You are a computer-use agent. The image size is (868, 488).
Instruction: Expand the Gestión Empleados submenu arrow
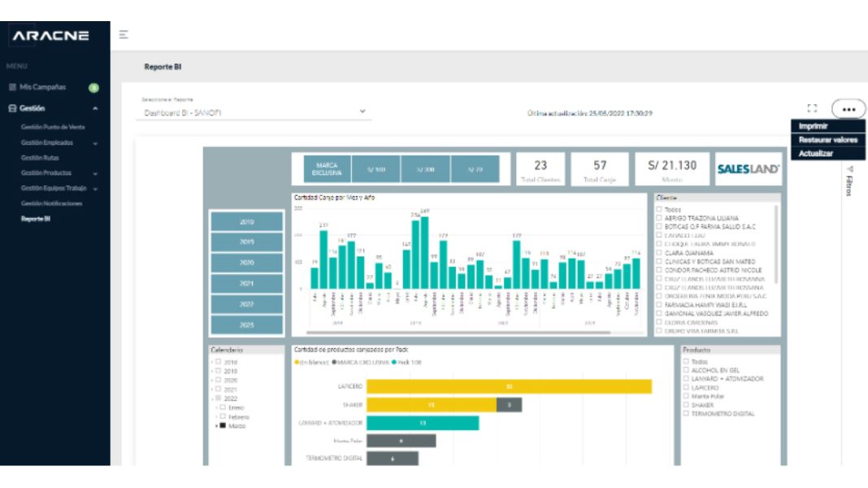click(x=95, y=143)
